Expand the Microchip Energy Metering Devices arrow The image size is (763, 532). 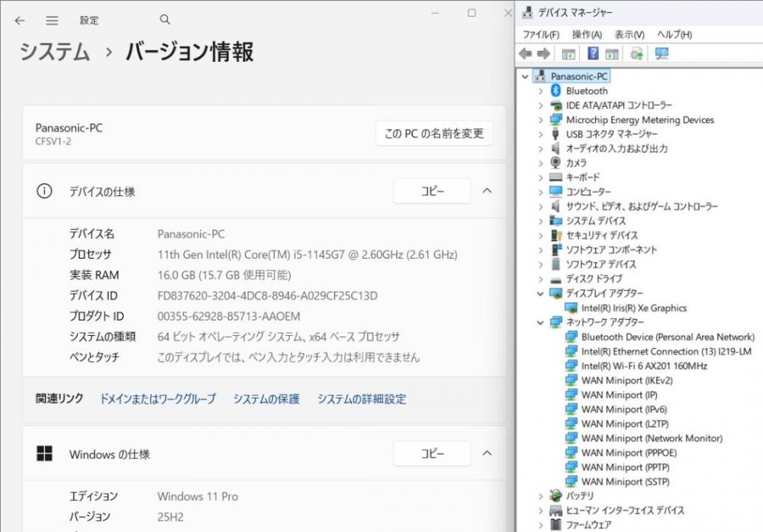(x=541, y=120)
